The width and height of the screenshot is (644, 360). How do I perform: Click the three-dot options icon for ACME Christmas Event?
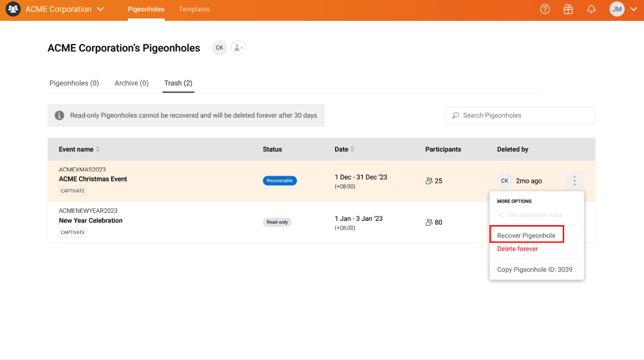[574, 181]
